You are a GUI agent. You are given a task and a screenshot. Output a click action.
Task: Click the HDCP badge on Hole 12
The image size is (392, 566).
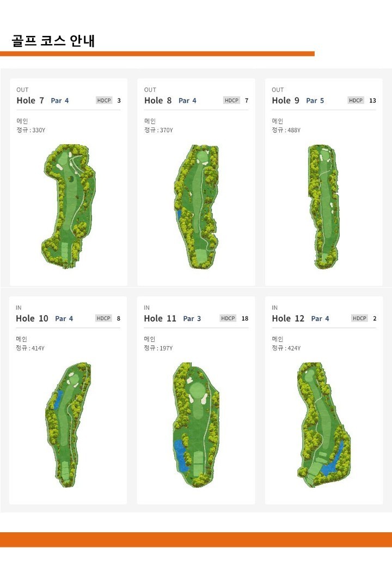[359, 318]
